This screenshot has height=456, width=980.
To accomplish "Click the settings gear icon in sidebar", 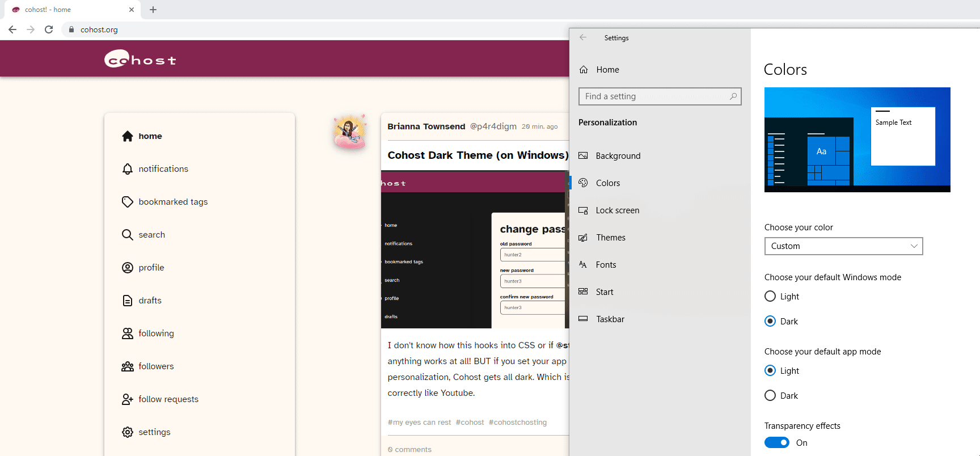I will pyautogui.click(x=128, y=432).
